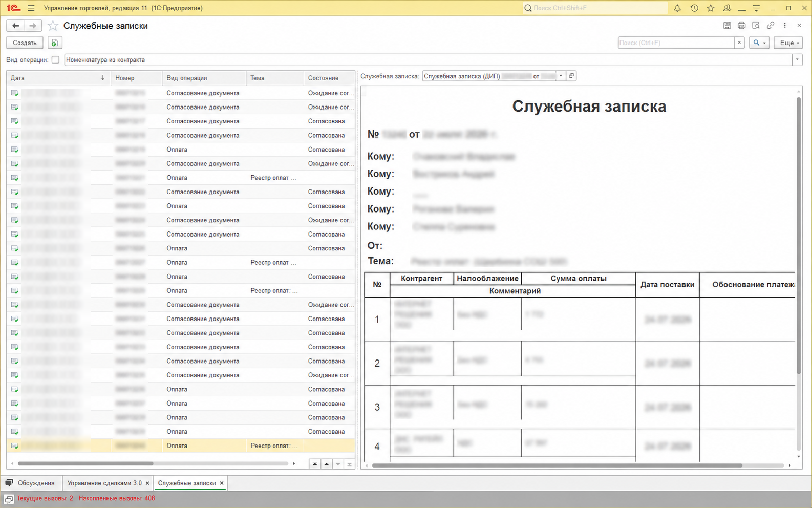This screenshot has height=508, width=812.
Task: Add Служебные записки to favorites star
Action: click(x=53, y=26)
